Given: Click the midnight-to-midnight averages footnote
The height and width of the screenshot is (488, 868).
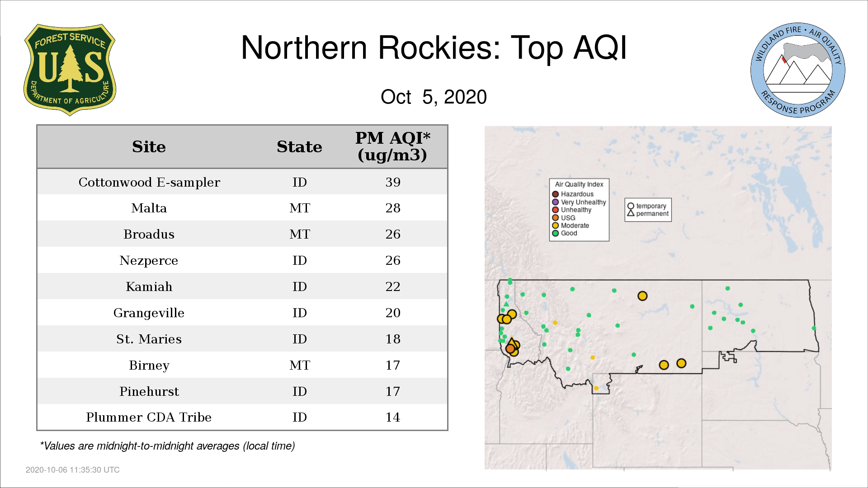Looking at the screenshot, I should click(167, 446).
